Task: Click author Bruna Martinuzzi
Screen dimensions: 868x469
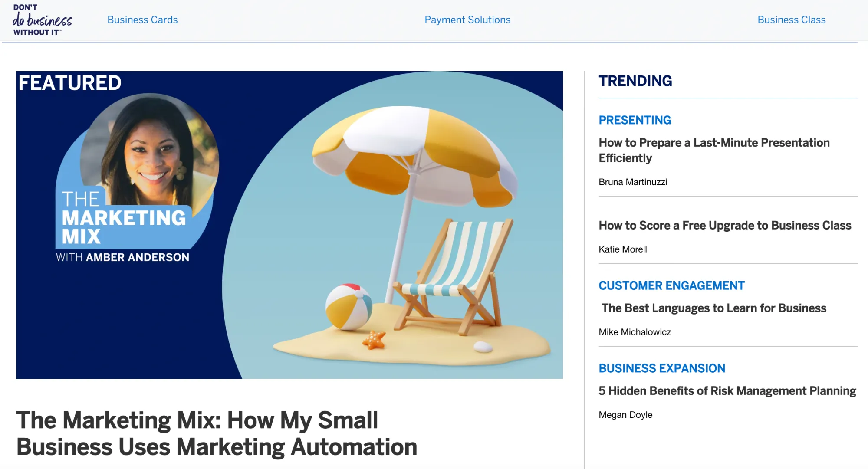Action: point(632,182)
